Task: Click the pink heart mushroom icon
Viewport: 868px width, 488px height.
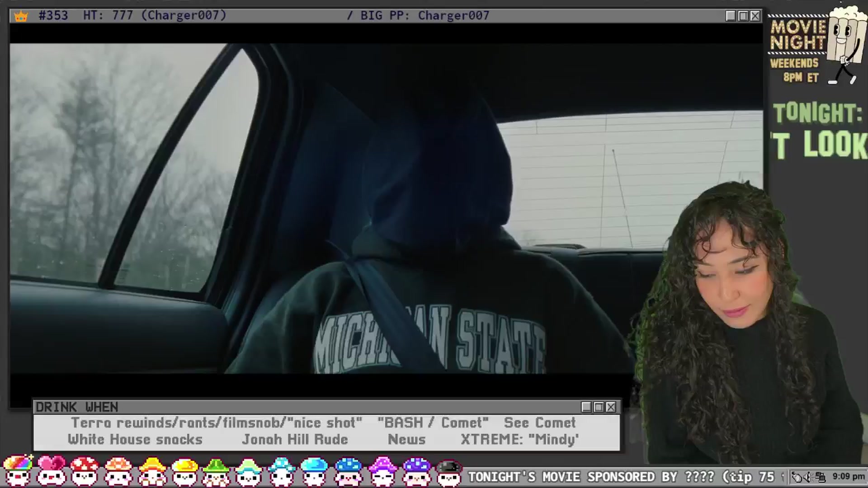Action: (51, 471)
